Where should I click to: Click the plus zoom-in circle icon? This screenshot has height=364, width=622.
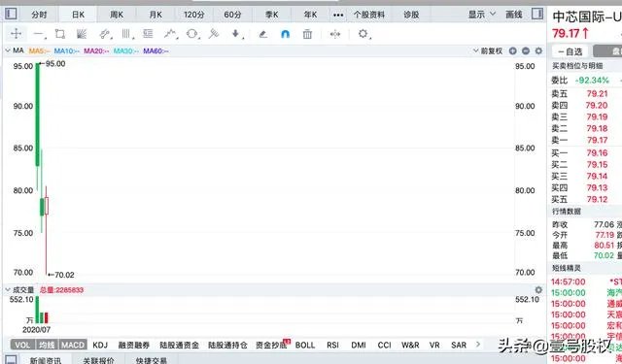[513, 50]
